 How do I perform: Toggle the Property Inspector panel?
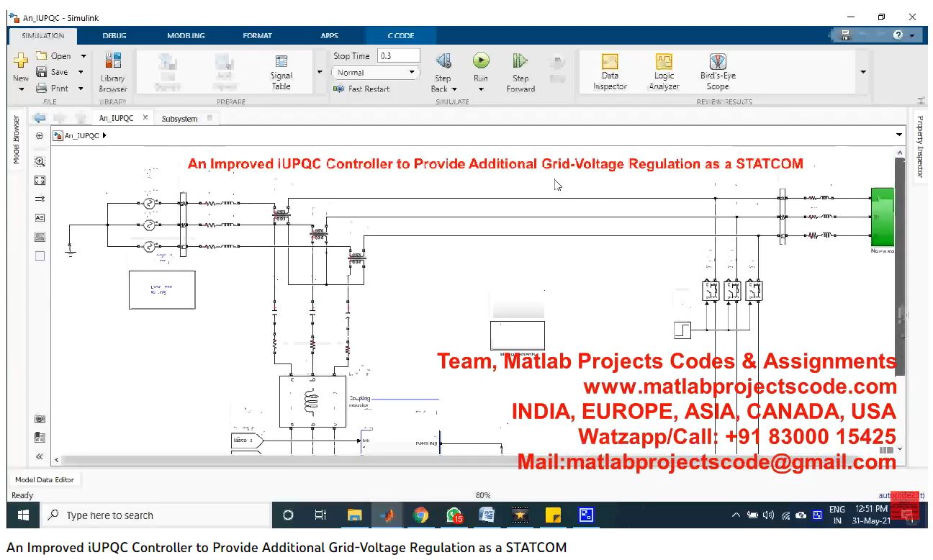(919, 146)
